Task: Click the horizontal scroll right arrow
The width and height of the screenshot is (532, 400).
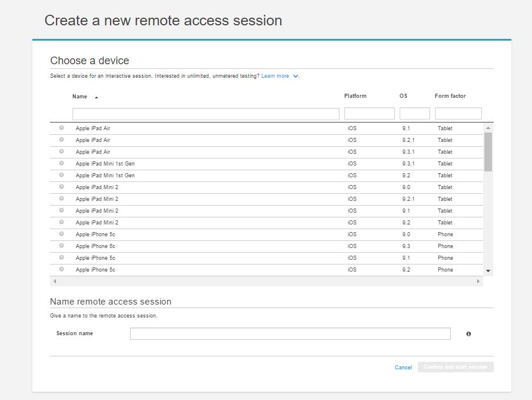Action: point(478,282)
